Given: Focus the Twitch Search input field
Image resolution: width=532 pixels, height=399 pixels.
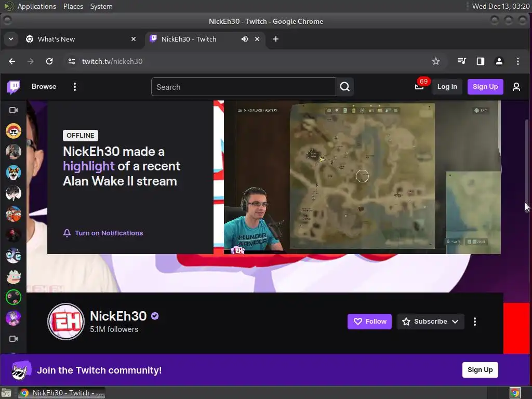Looking at the screenshot, I should 244,87.
